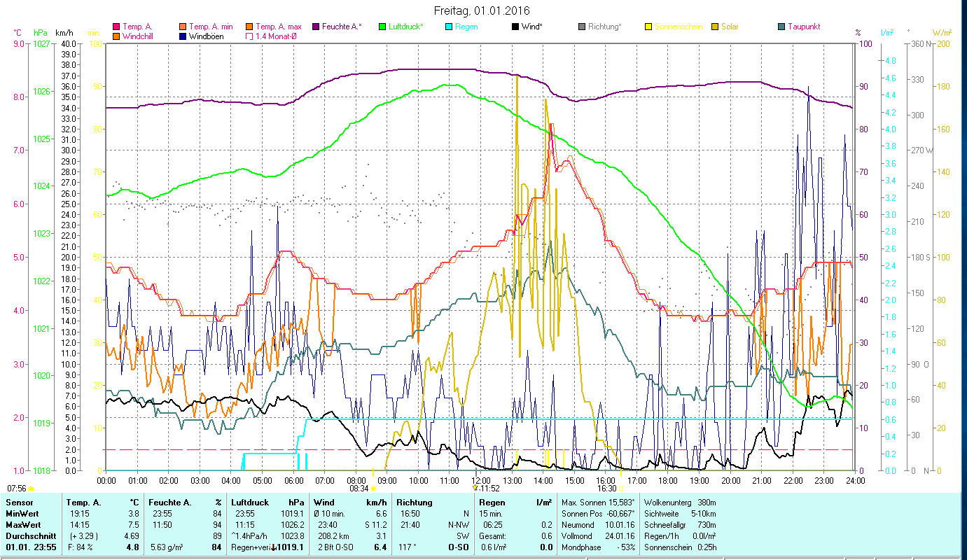The image size is (967, 560).
Task: Click the yellow min axis unit label
Action: tap(92, 33)
